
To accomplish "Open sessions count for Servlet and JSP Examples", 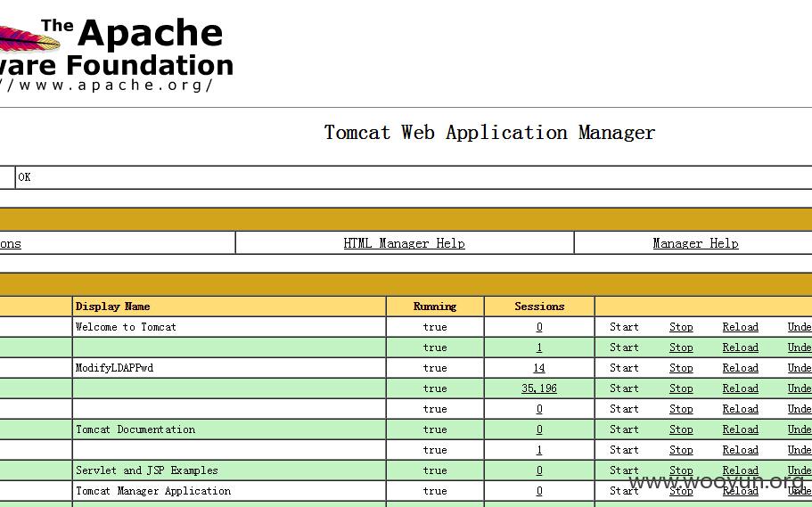I will point(539,470).
